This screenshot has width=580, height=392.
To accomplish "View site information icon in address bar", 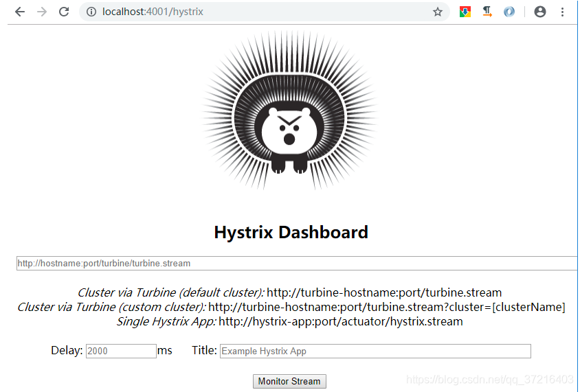I will (x=91, y=12).
